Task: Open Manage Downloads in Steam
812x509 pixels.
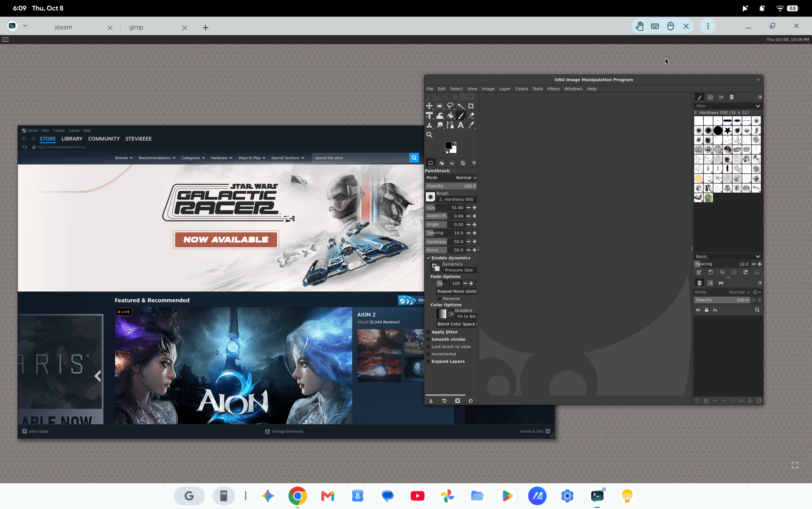Action: 284,431
